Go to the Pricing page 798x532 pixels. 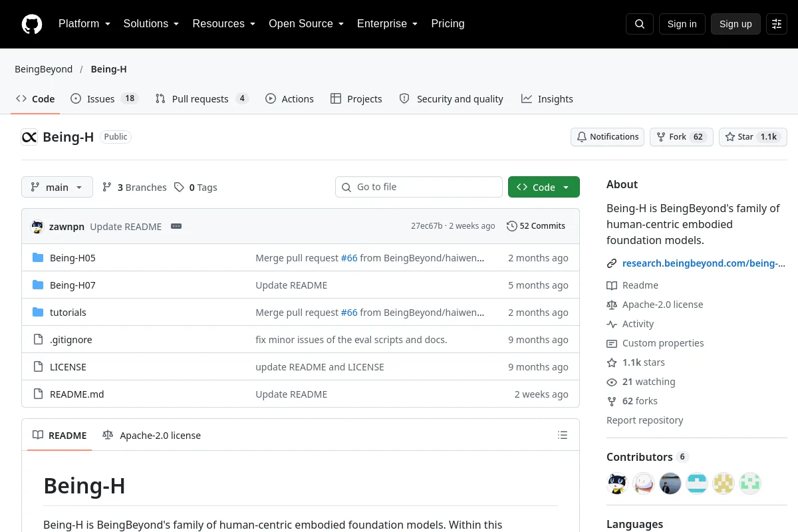tap(448, 24)
